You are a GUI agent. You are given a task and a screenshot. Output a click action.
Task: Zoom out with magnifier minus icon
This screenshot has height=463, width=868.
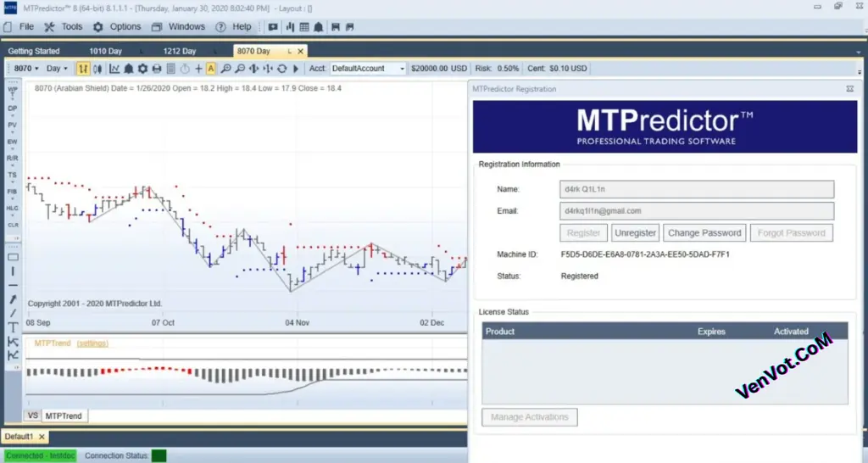coord(240,69)
